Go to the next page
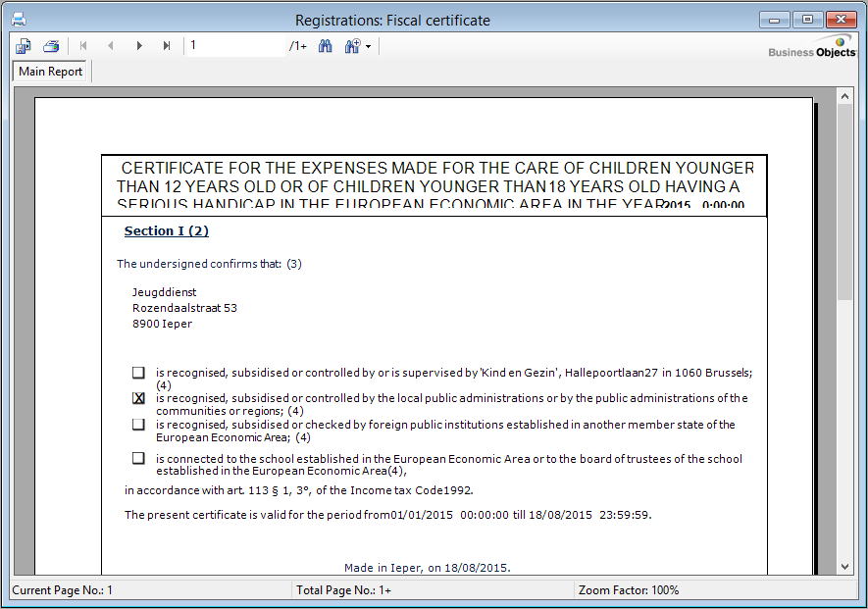The height and width of the screenshot is (609, 868). coord(139,46)
